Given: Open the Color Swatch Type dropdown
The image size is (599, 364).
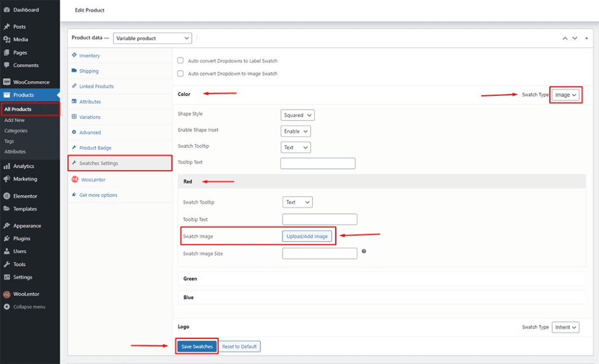Looking at the screenshot, I should (566, 95).
